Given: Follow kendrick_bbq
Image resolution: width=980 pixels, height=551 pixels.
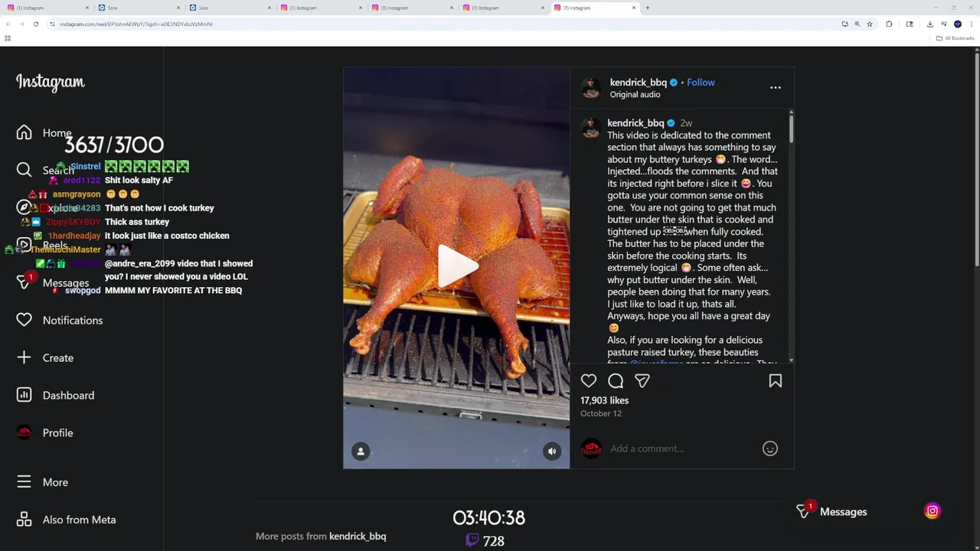Looking at the screenshot, I should tap(701, 82).
